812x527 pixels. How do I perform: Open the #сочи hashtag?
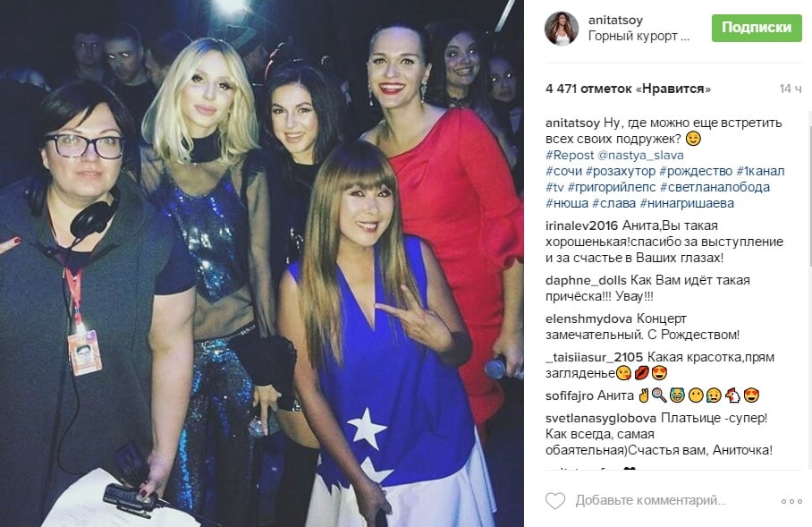[x=563, y=171]
